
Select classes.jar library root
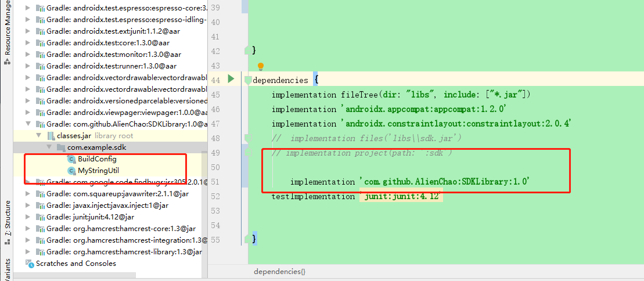tap(95, 136)
